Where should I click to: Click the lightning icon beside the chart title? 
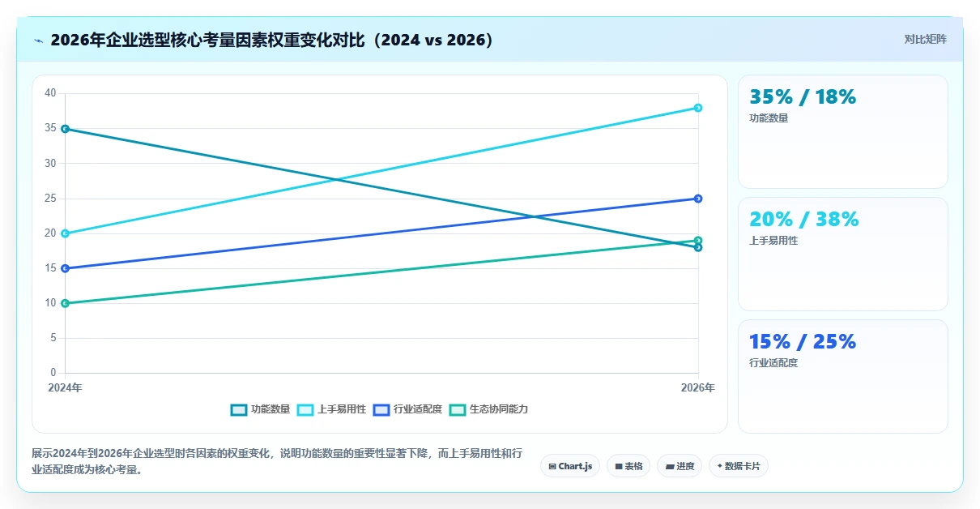point(38,41)
